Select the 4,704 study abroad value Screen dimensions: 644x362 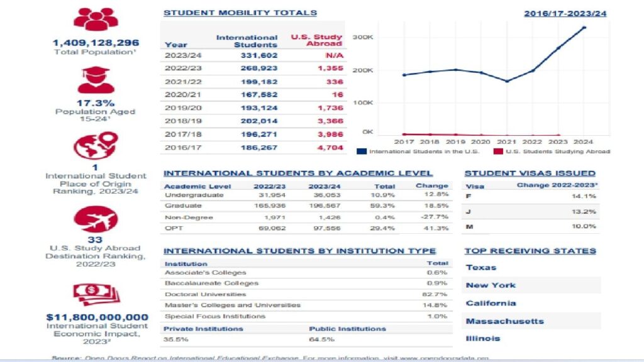click(331, 147)
